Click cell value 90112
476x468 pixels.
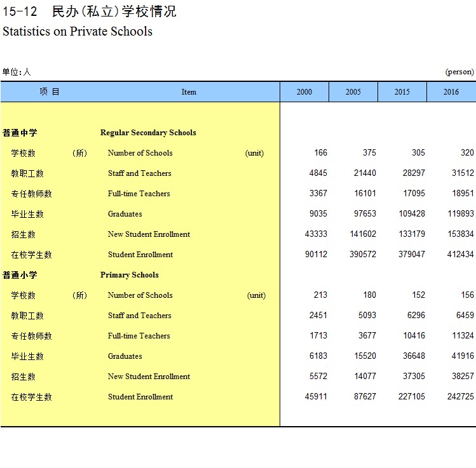pos(316,254)
